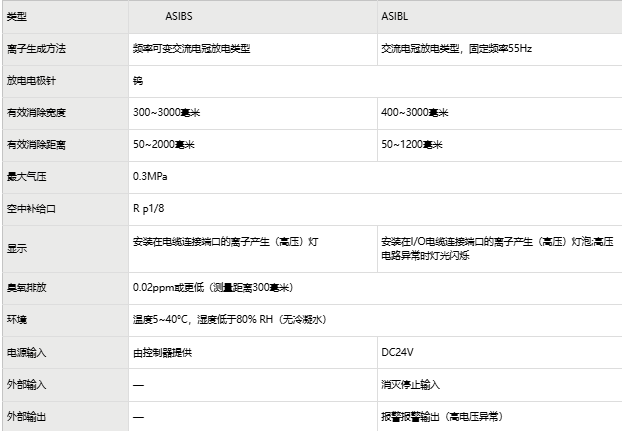Click the '300~3000毫米' value

click(167, 113)
